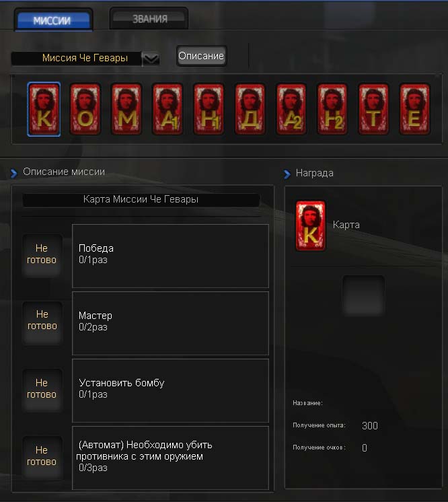Click the Описание button
Image resolution: width=448 pixels, height=502 pixels.
(201, 56)
